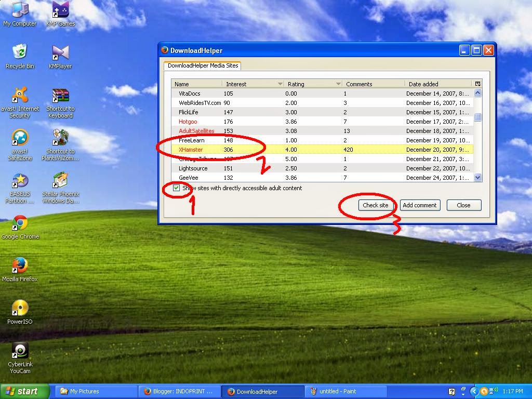Screen dimensions: 532x399
Task: Open the Recycle Bin icon
Action: click(20, 56)
